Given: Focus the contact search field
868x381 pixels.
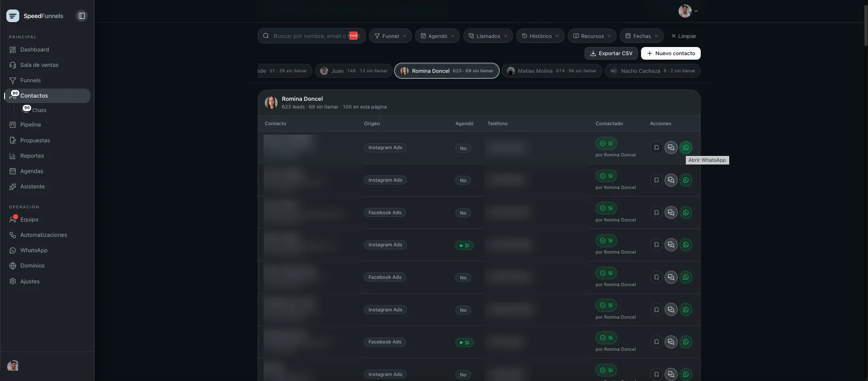Looking at the screenshot, I should click(x=311, y=36).
